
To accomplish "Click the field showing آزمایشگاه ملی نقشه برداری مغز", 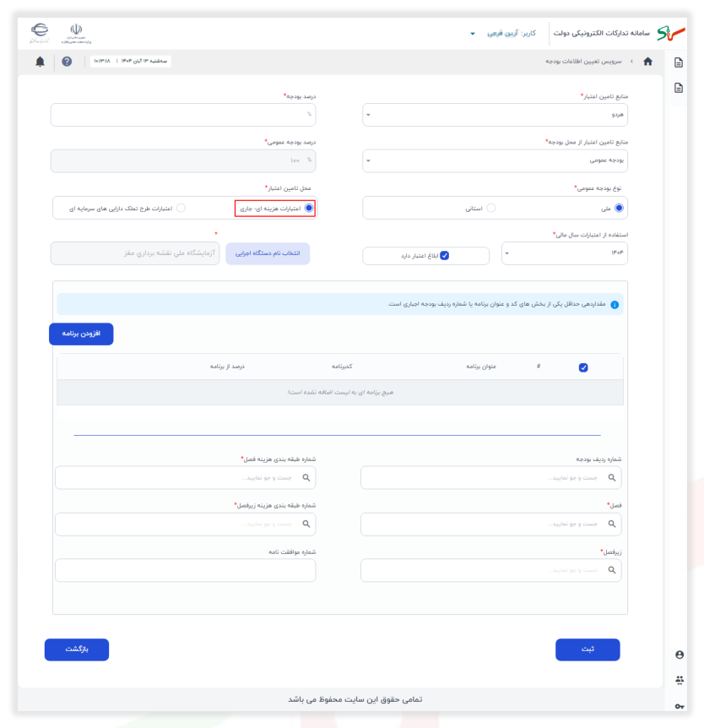I will point(135,253).
